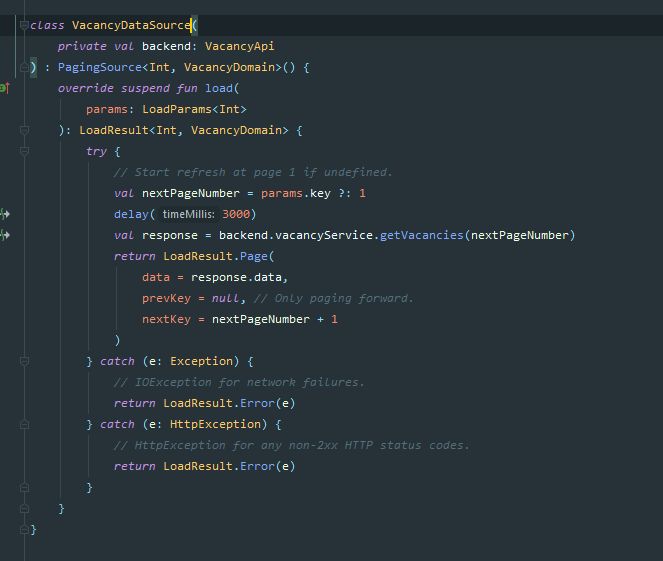Toggle fold marker on the LoadResult return-type line
The height and width of the screenshot is (561, 663).
[24, 130]
